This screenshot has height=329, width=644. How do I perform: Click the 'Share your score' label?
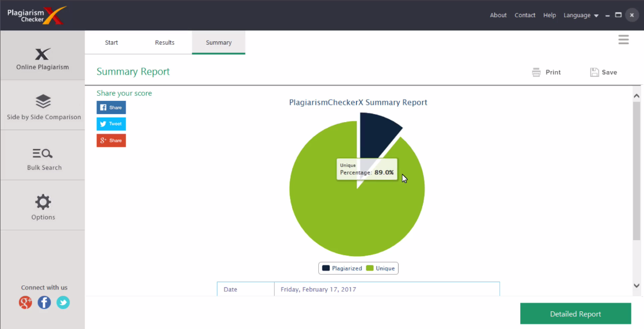124,93
